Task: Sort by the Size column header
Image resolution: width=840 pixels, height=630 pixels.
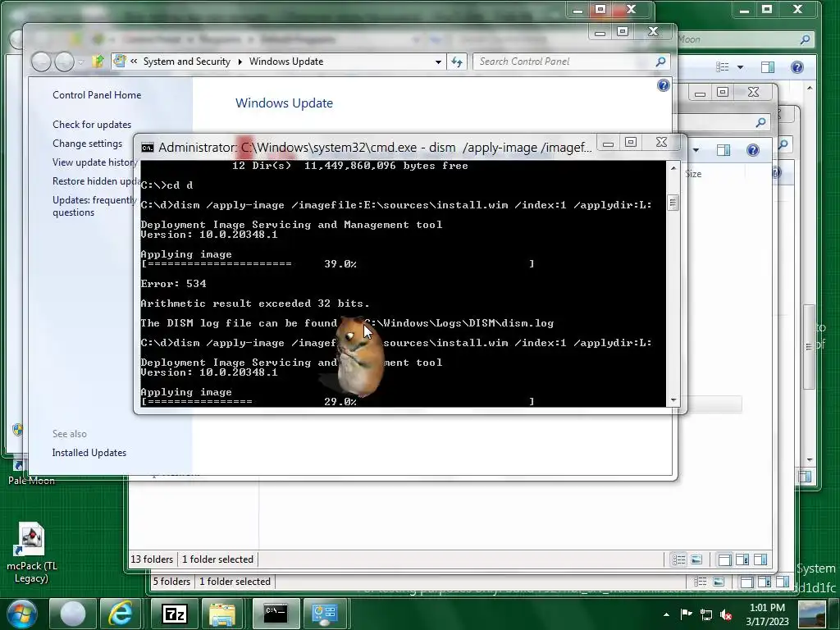Action: pyautogui.click(x=693, y=174)
